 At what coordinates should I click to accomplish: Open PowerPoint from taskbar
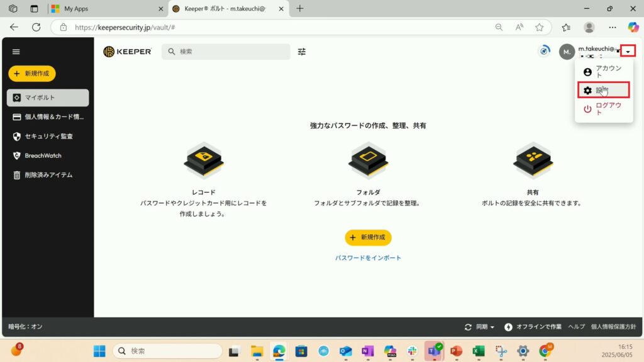[456, 351]
